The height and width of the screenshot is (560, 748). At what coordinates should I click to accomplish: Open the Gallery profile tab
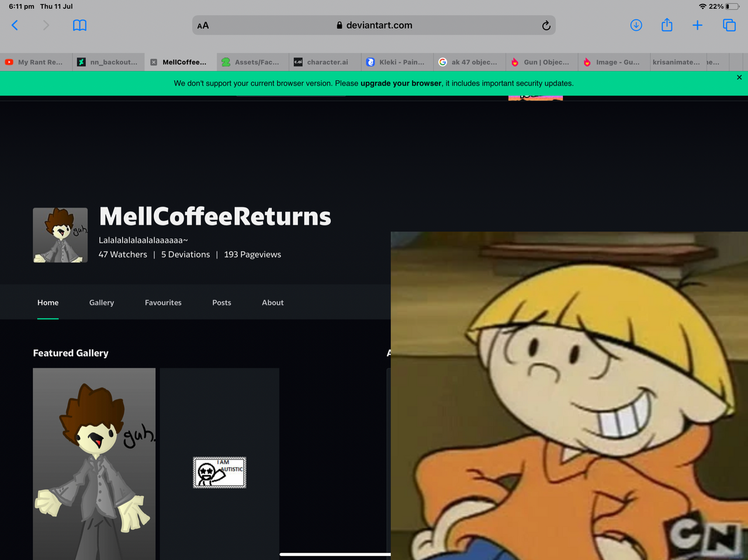click(102, 302)
